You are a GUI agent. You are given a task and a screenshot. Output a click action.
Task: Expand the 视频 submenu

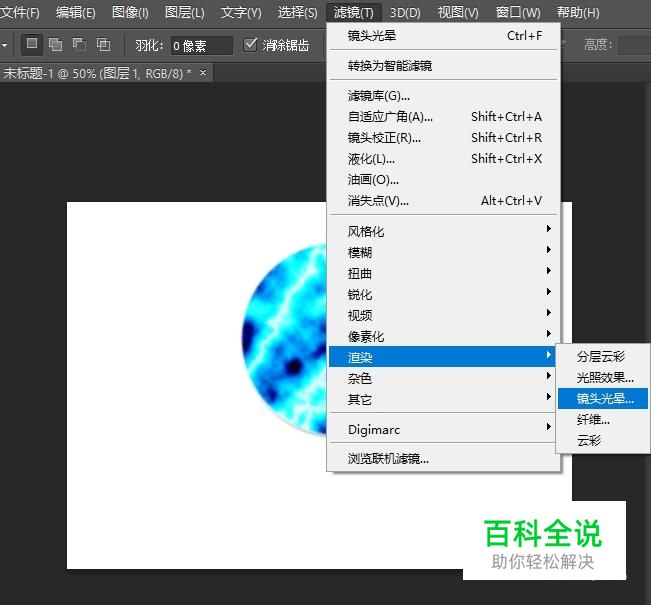click(x=443, y=316)
